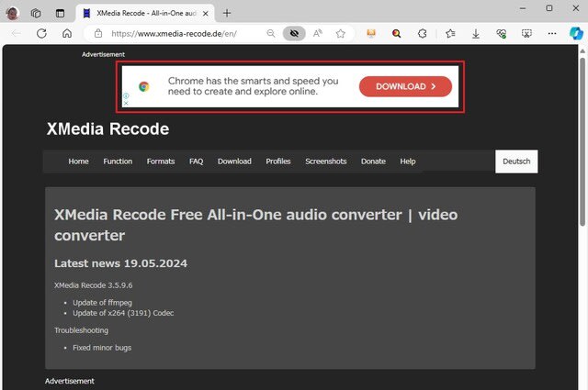Toggle the tracking prevention eye icon
Viewport: 588px width, 390px height.
coord(294,34)
